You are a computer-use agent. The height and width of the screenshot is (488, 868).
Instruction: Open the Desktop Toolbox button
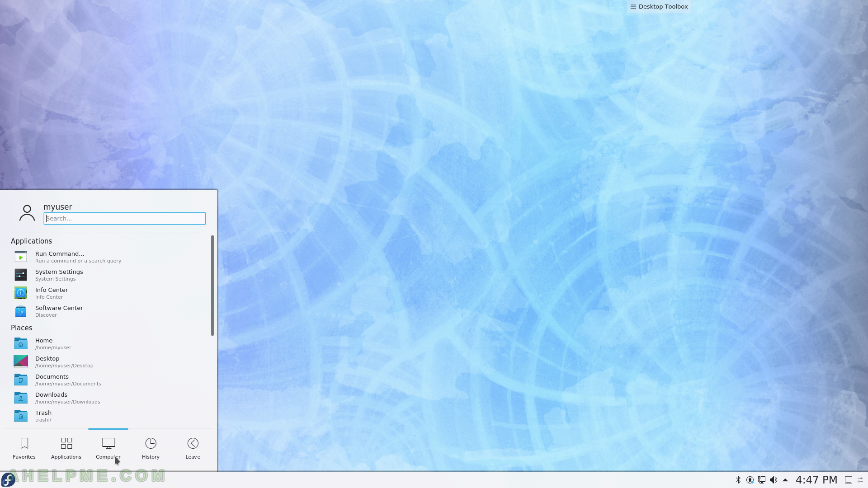[x=659, y=6]
